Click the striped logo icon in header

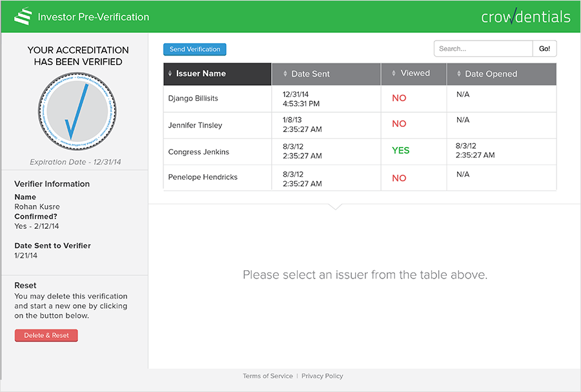[23, 16]
